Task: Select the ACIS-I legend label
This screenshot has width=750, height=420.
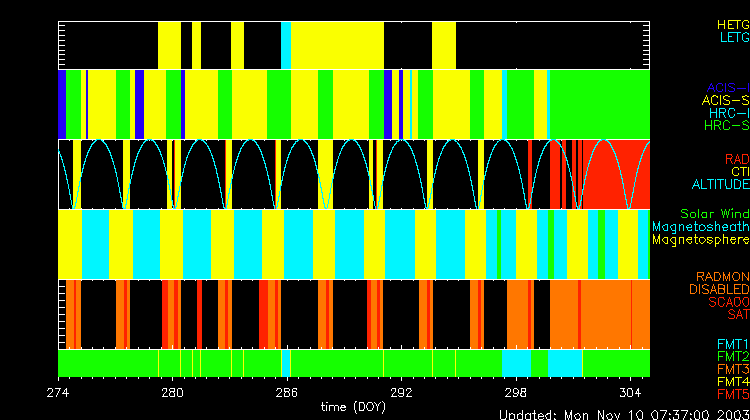Action: tap(728, 88)
